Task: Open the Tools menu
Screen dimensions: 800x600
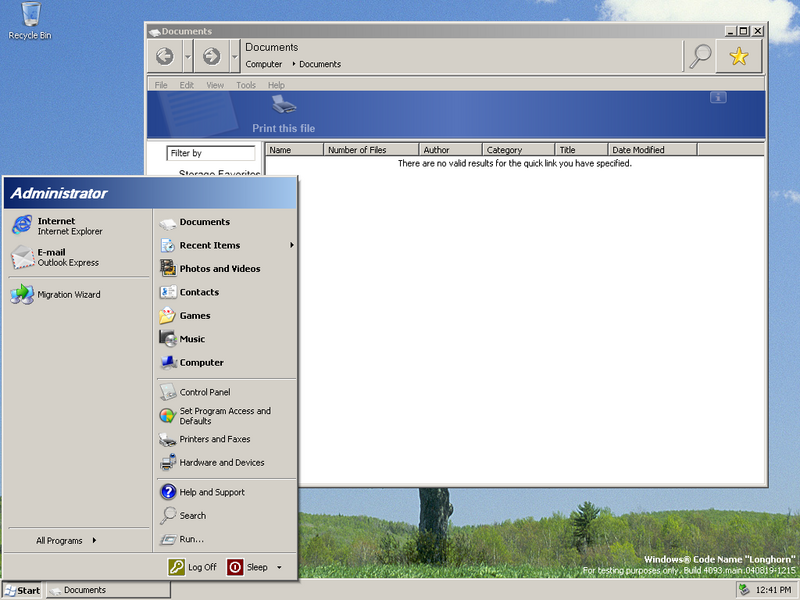Action: 245,85
